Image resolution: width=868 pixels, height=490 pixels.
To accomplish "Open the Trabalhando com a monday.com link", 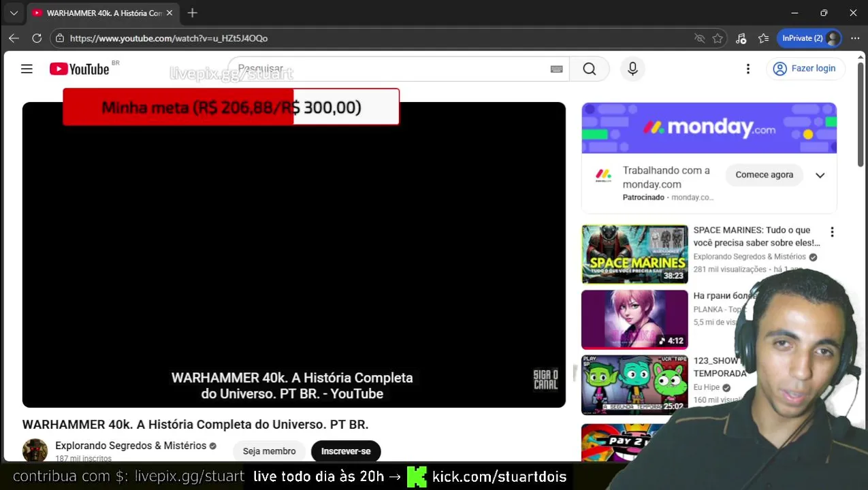I will click(666, 177).
